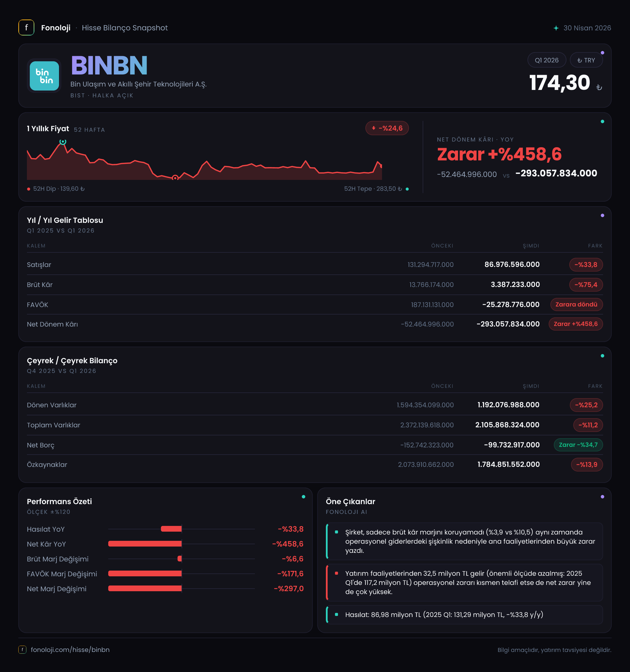Click the purple dot on ticker card

click(x=602, y=53)
